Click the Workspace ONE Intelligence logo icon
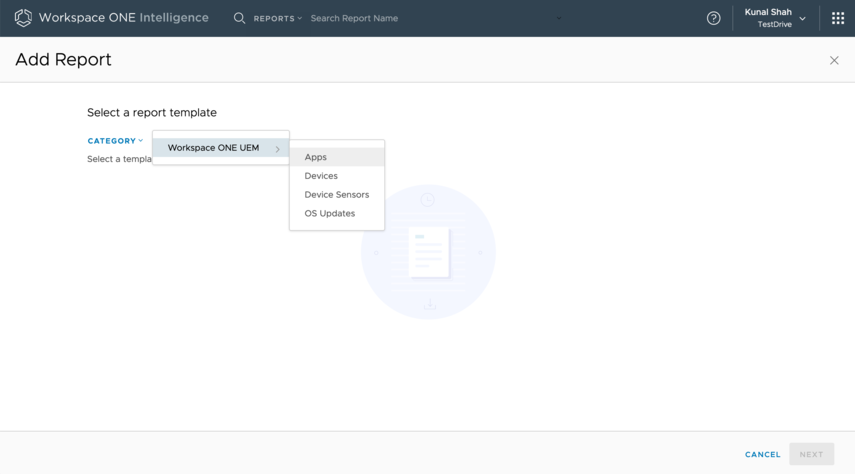Image resolution: width=855 pixels, height=474 pixels. tap(23, 18)
